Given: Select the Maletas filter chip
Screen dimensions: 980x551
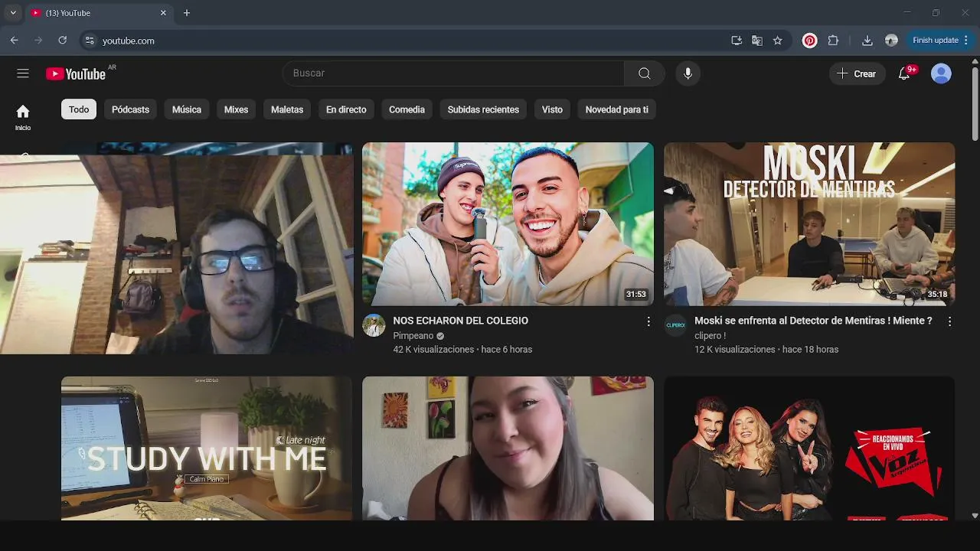Looking at the screenshot, I should pos(287,109).
